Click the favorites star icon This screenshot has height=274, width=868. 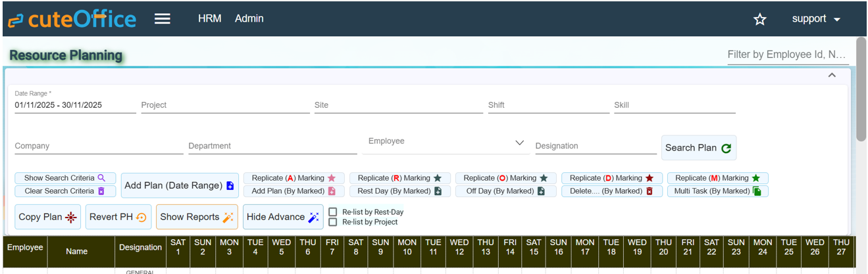point(760,20)
